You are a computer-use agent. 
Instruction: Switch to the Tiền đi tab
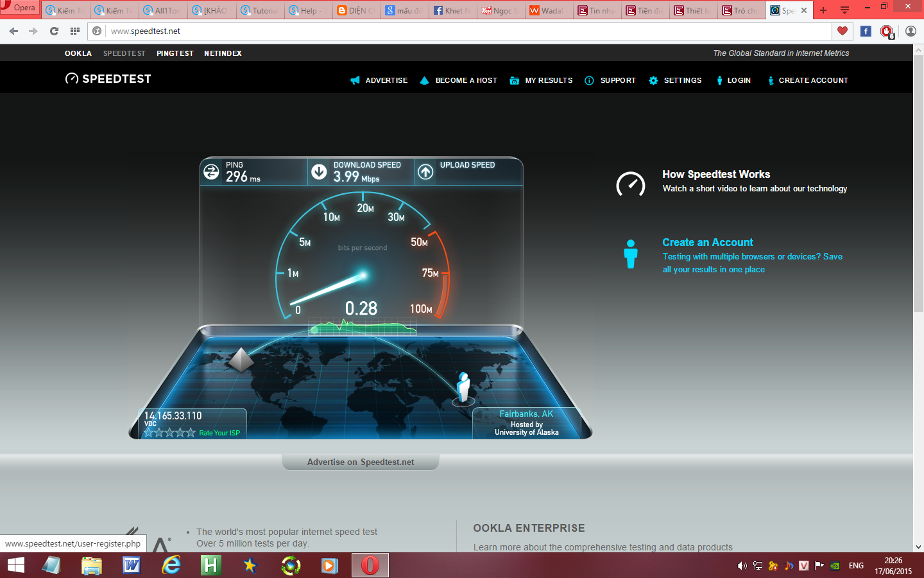(646, 10)
